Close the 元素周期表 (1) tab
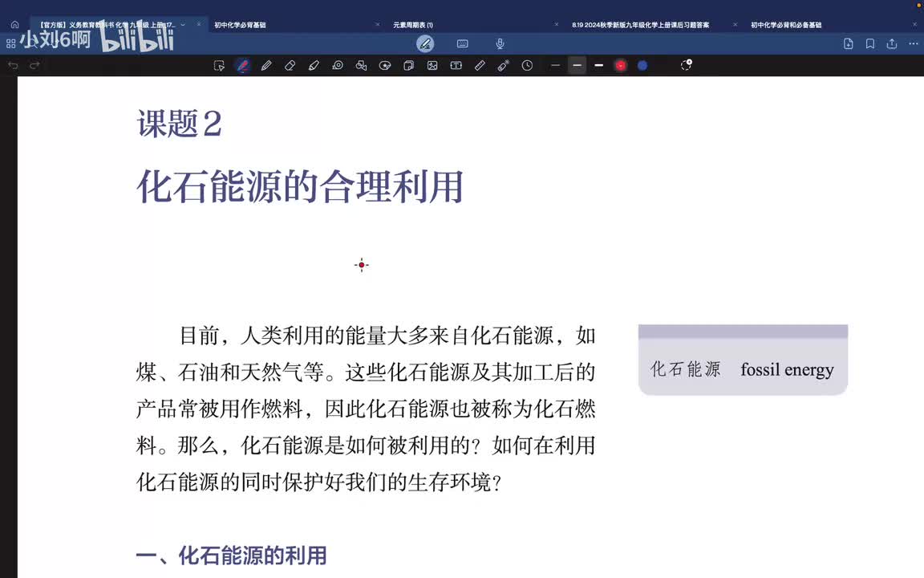Image resolution: width=924 pixels, height=578 pixels. pyautogui.click(x=557, y=25)
